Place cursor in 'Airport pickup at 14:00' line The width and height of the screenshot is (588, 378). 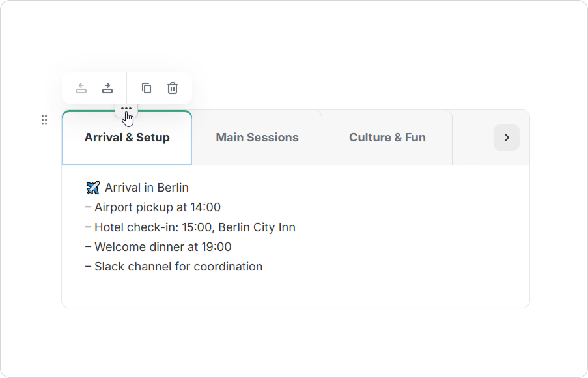coord(153,207)
